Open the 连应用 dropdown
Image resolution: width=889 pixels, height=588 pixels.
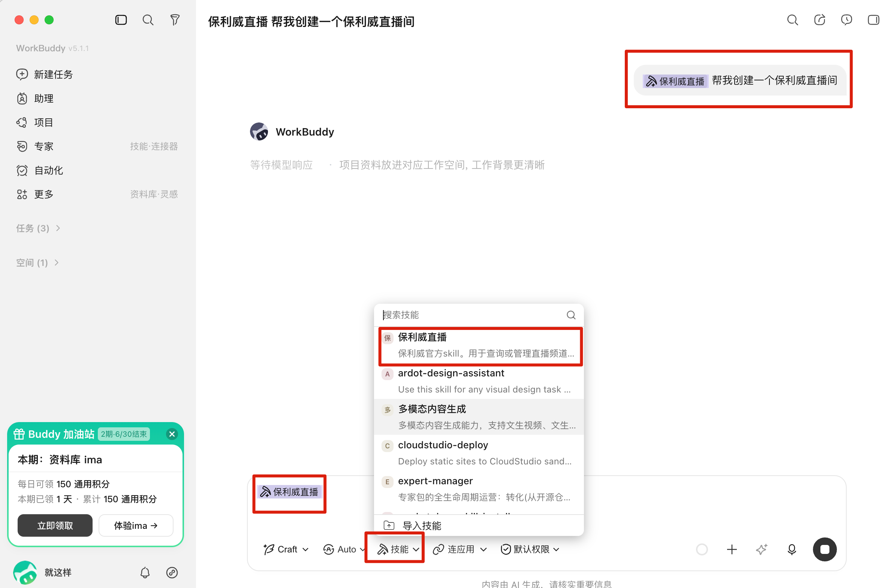(460, 549)
